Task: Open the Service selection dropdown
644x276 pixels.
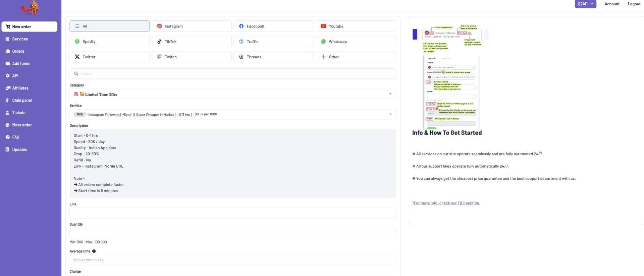Action: pos(232,114)
